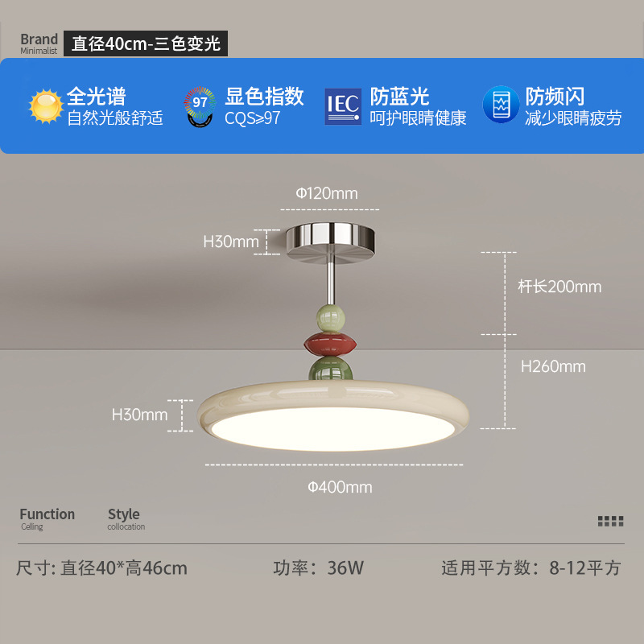Click the Style collocation label

pos(126,518)
